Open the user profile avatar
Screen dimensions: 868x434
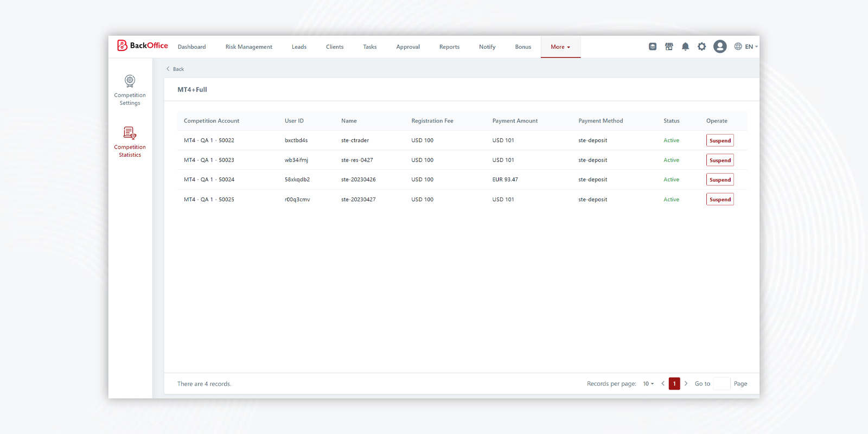pos(720,47)
